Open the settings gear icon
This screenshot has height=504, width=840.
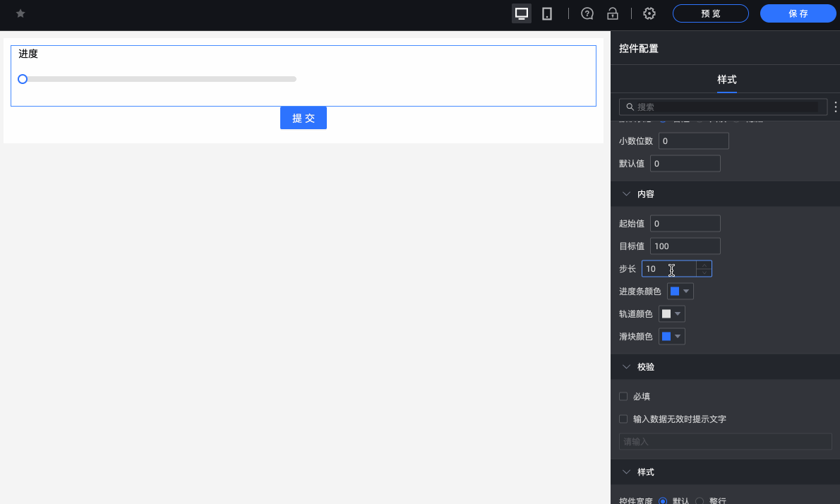[x=649, y=13]
